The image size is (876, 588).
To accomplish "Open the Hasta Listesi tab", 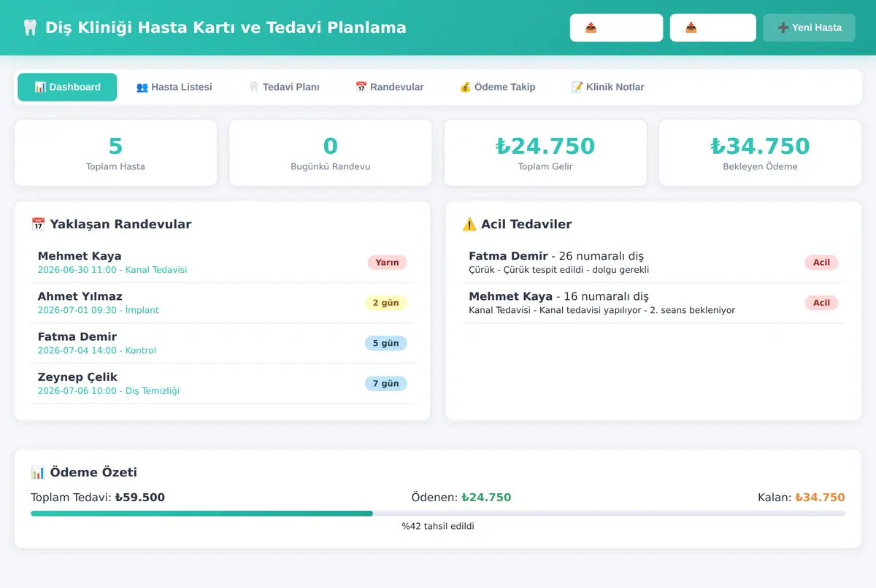I will pyautogui.click(x=174, y=87).
